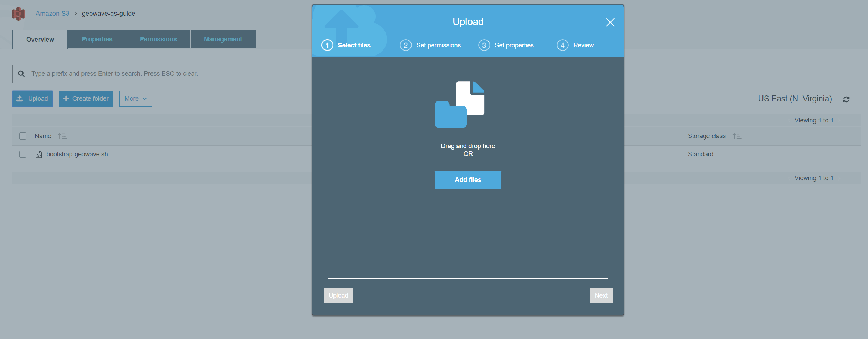Check the select-all checkbox in header row
Image resolution: width=868 pixels, height=339 pixels.
[23, 136]
